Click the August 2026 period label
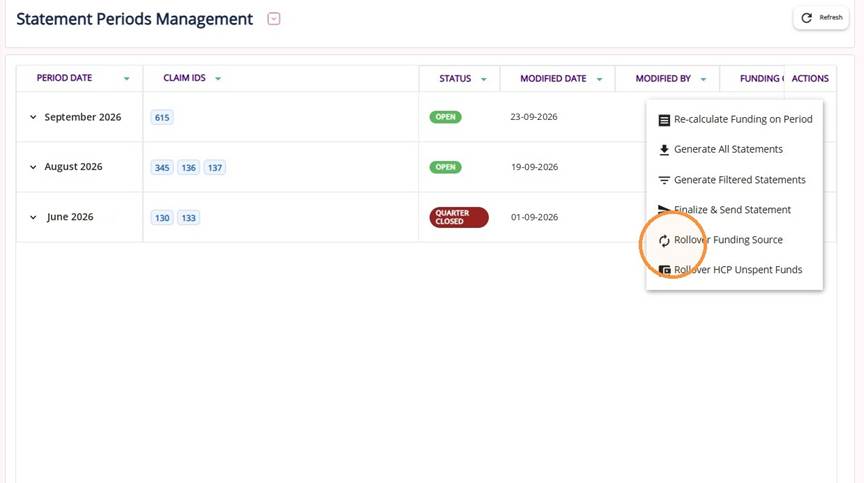Screen dimensions: 864x483 [x=73, y=167]
